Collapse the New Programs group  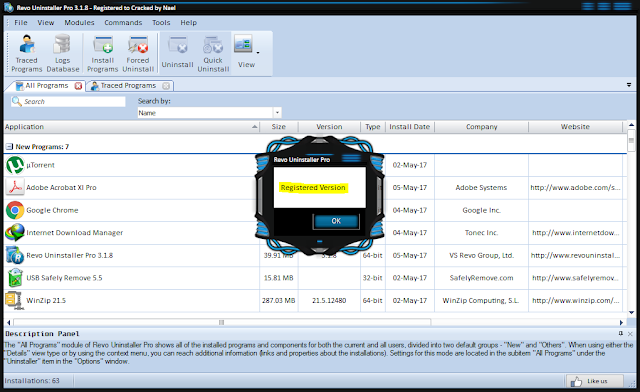[x=9, y=146]
